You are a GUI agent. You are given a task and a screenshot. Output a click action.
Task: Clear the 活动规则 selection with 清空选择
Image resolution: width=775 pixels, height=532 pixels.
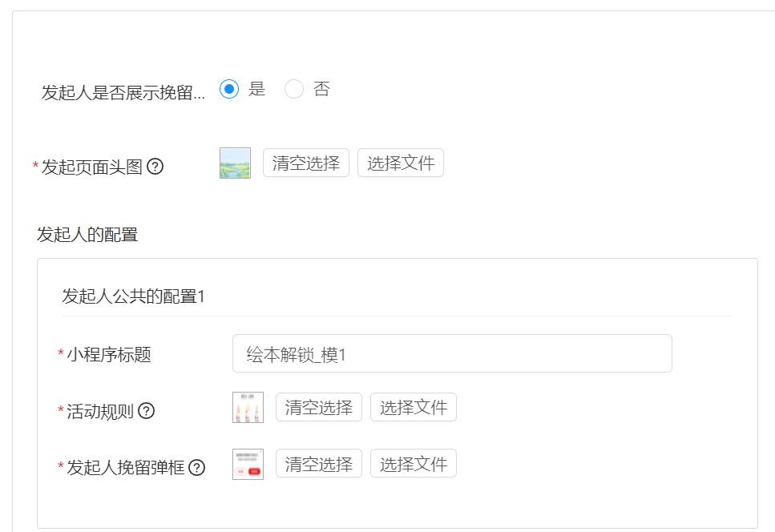319,407
